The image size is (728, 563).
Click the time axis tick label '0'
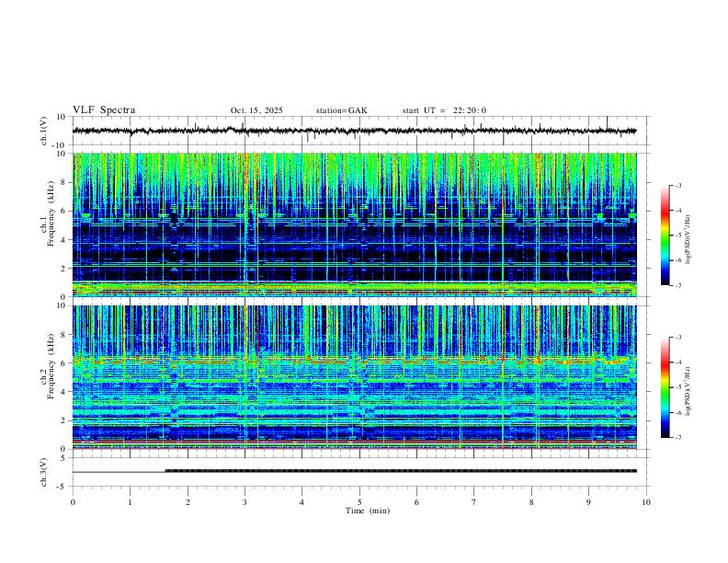pos(73,502)
